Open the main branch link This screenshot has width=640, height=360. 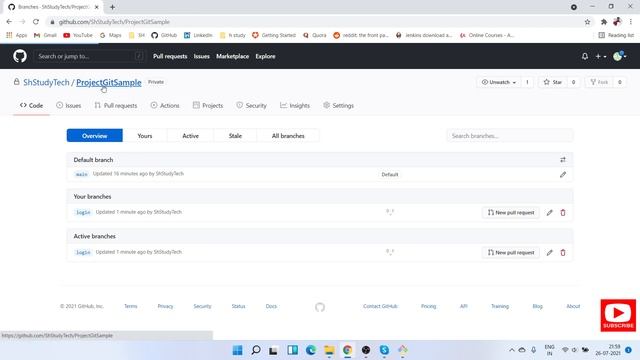coord(82,174)
